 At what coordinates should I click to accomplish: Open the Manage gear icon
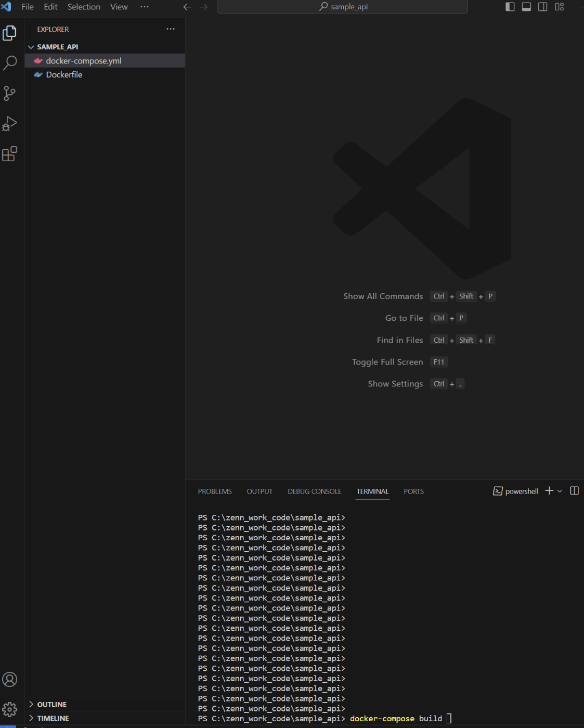coord(10,709)
